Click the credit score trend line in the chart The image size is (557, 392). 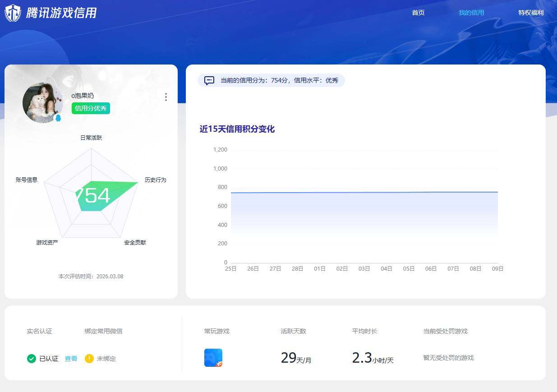coord(361,191)
